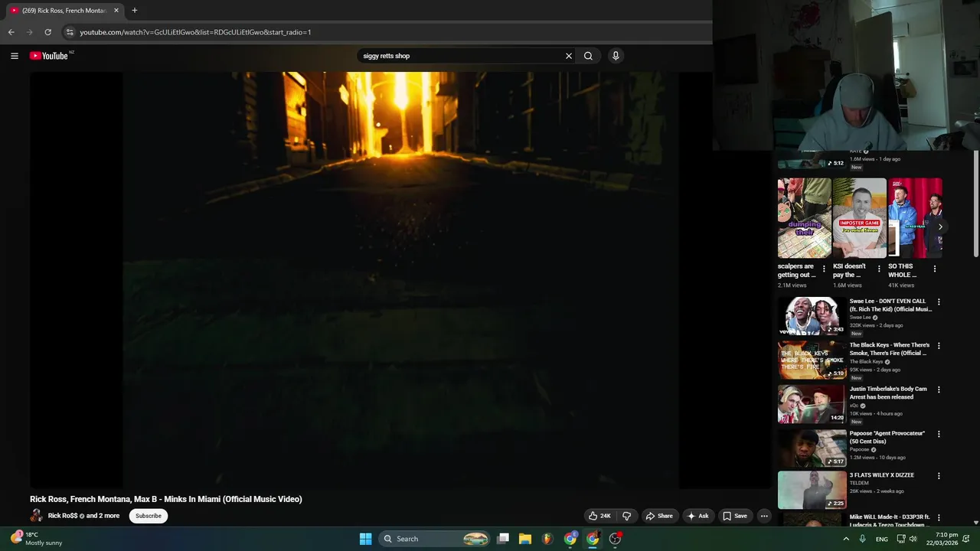980x551 pixels.
Task: Open the Mike WiLL Made-It video title
Action: [890, 521]
